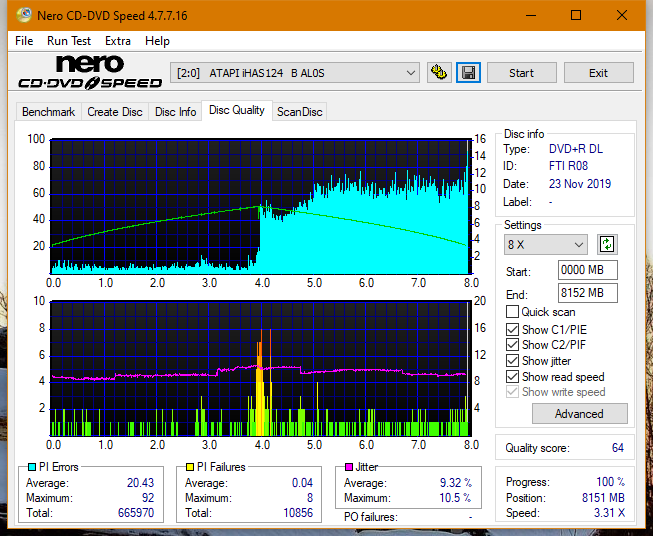The height and width of the screenshot is (536, 653).
Task: Click the Show write speed checkbox
Action: [512, 392]
